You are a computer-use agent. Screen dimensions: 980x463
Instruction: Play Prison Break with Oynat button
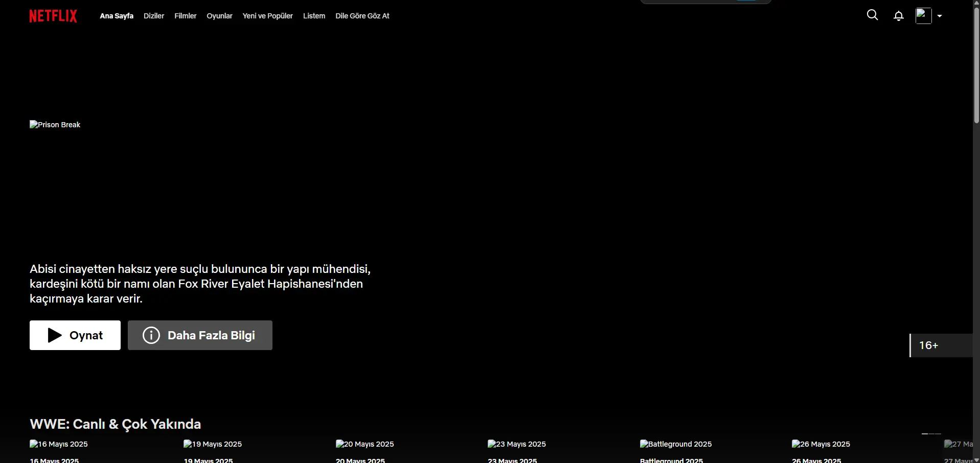click(75, 335)
